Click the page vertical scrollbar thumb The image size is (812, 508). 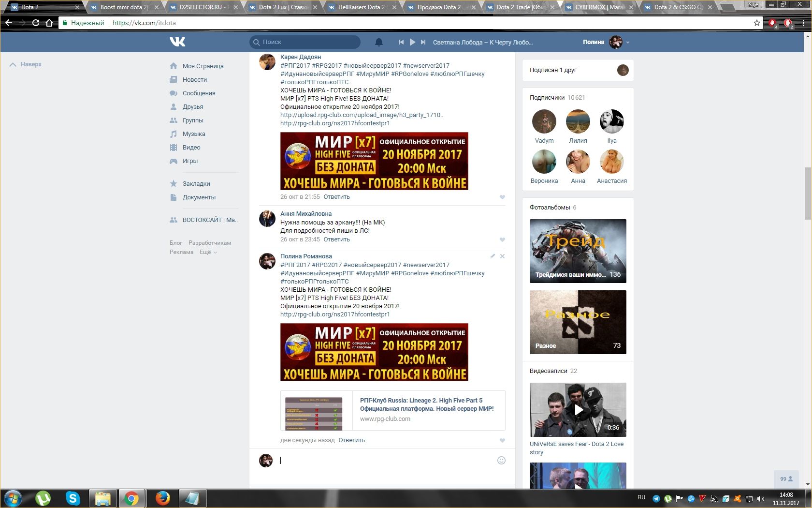pyautogui.click(x=808, y=193)
